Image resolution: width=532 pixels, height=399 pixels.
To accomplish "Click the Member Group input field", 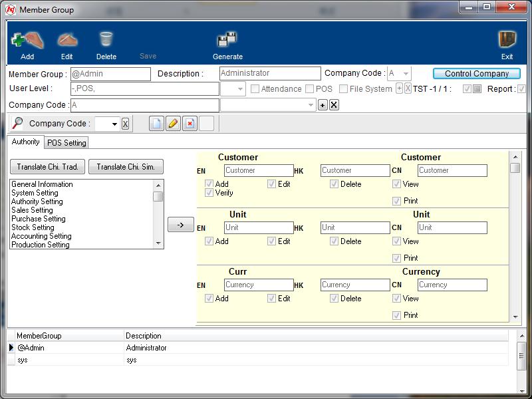I will (x=110, y=74).
